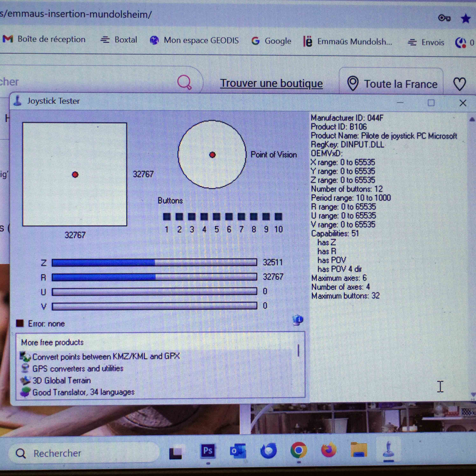The height and width of the screenshot is (476, 476).
Task: Click the Joystick Tester title bar icon
Action: coord(18,101)
